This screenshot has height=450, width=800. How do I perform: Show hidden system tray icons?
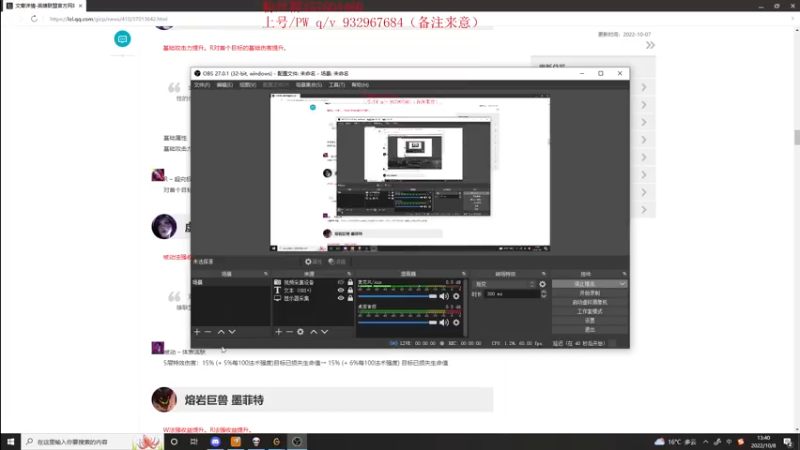pyautogui.click(x=706, y=442)
